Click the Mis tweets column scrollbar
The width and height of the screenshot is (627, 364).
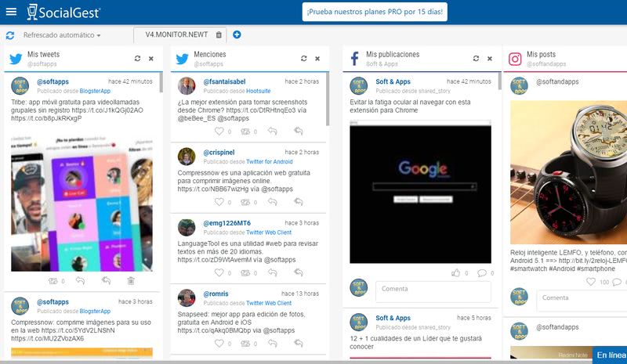click(x=161, y=83)
